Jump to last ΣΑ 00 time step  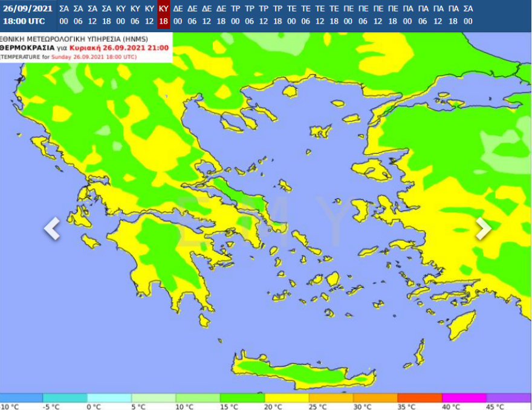468,15
